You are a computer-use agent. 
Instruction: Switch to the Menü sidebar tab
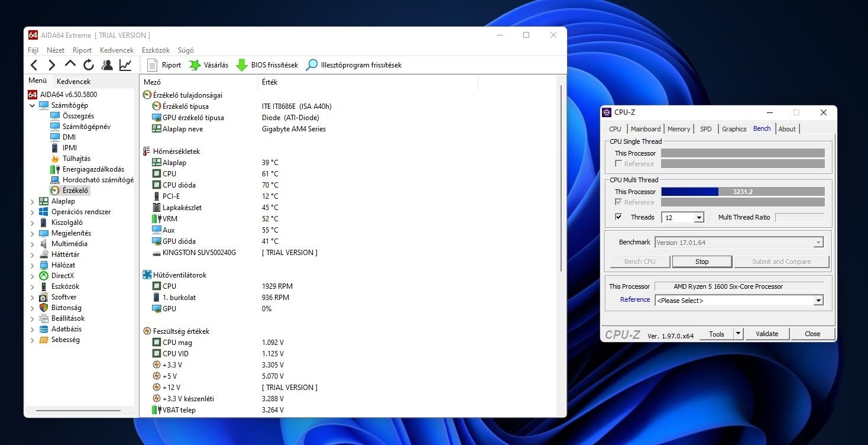click(37, 81)
